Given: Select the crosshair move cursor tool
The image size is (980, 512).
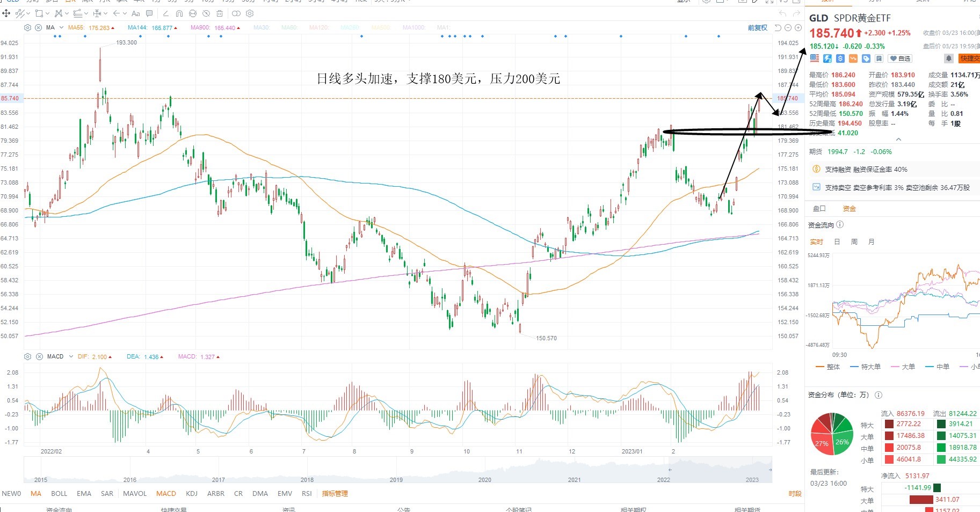Looking at the screenshot, I should coord(6,13).
